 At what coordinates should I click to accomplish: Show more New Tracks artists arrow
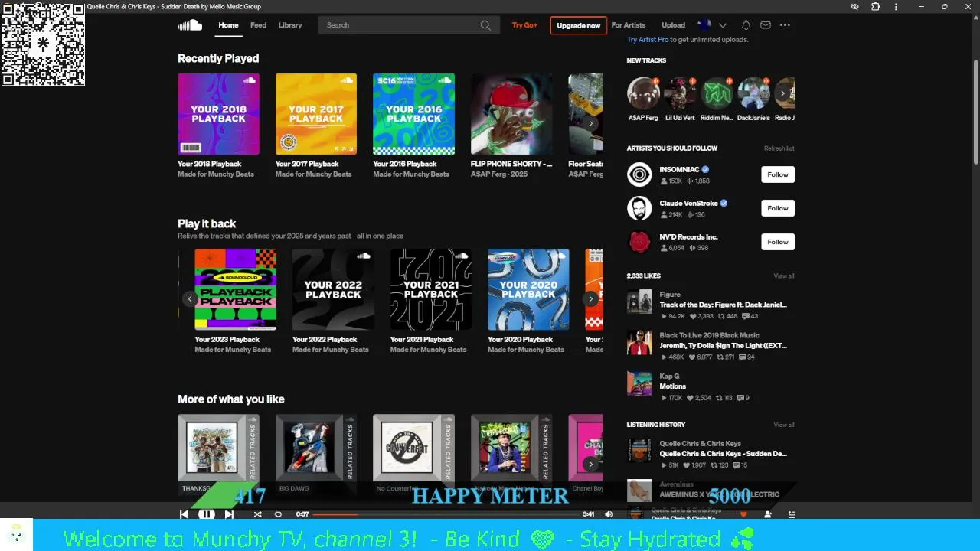(x=782, y=93)
